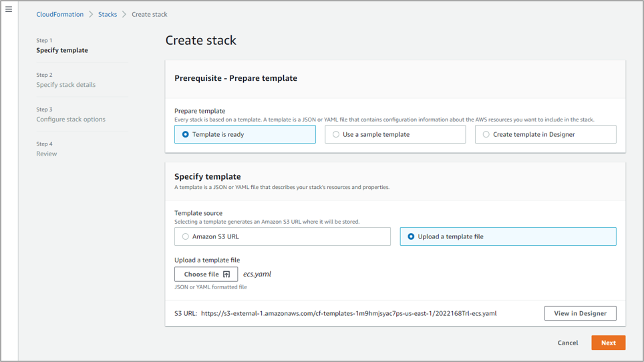
Task: Select Step 1 Specify template
Action: click(x=62, y=50)
